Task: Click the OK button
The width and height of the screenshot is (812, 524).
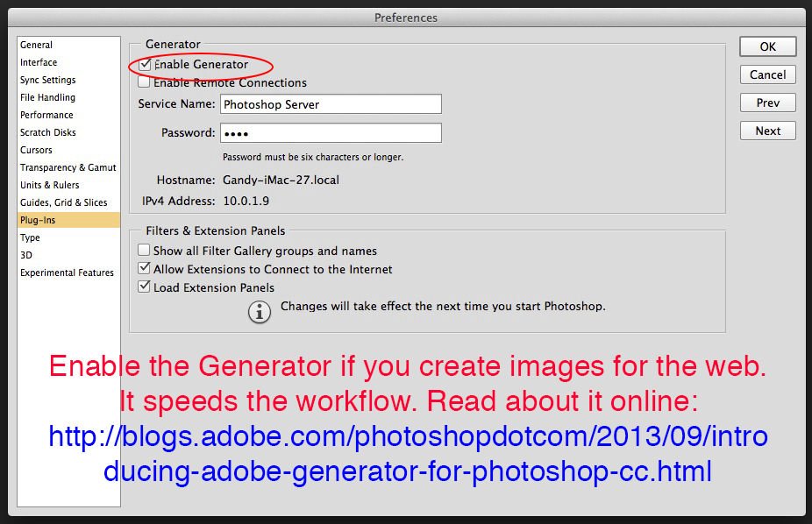Action: (768, 46)
